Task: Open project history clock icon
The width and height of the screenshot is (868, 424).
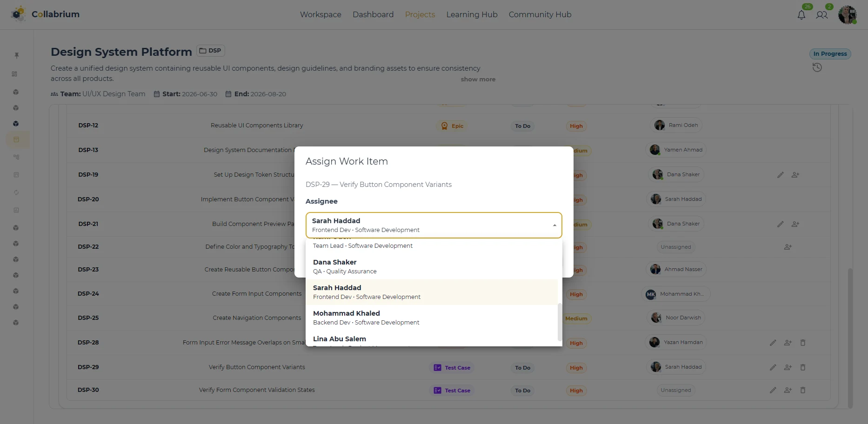Action: tap(817, 68)
